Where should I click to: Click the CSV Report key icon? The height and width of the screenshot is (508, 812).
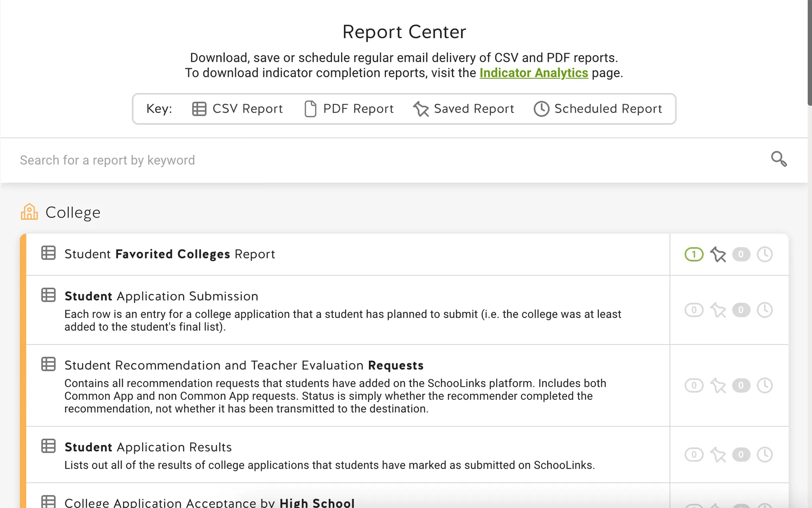pos(199,109)
